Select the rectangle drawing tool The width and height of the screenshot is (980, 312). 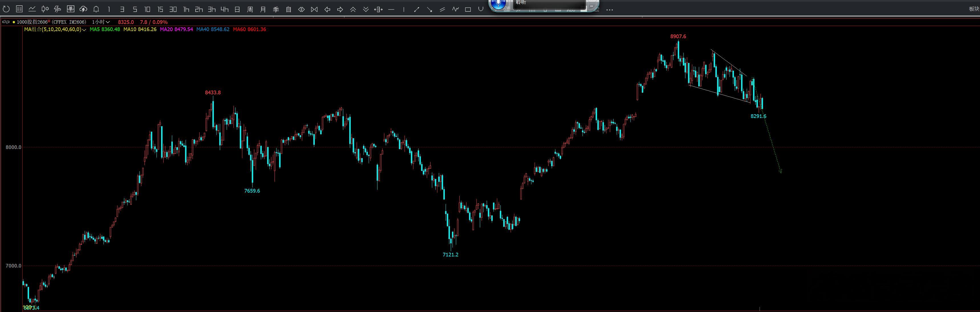(468, 9)
